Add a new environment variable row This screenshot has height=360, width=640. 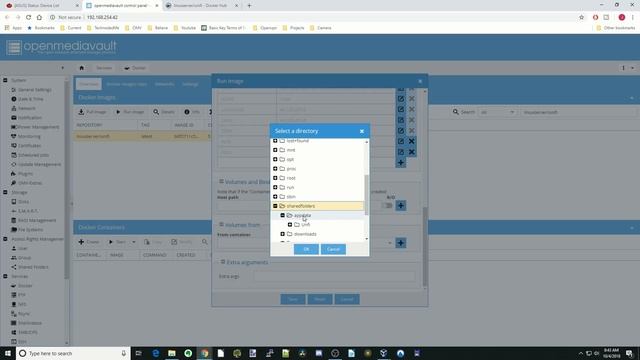401,162
